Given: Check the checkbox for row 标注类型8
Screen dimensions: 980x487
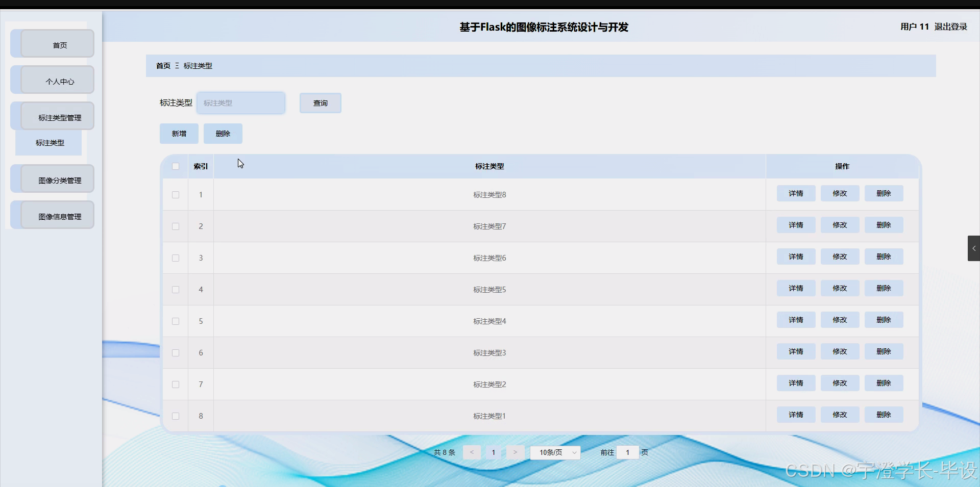Looking at the screenshot, I should click(x=175, y=195).
